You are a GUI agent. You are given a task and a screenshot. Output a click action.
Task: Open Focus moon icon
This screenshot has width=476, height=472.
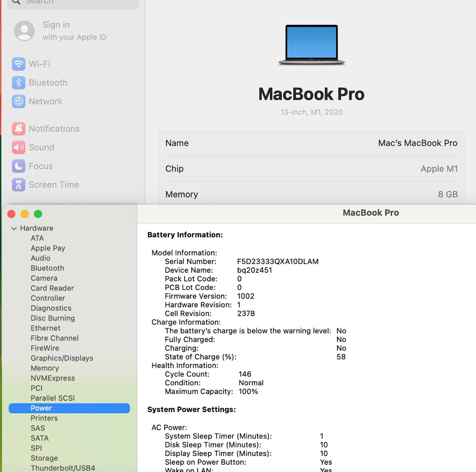(x=19, y=166)
